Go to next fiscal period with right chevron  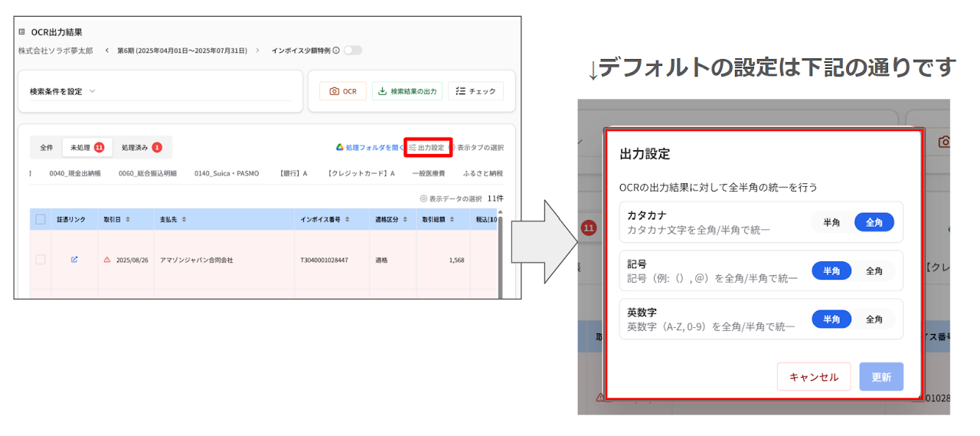pos(258,51)
